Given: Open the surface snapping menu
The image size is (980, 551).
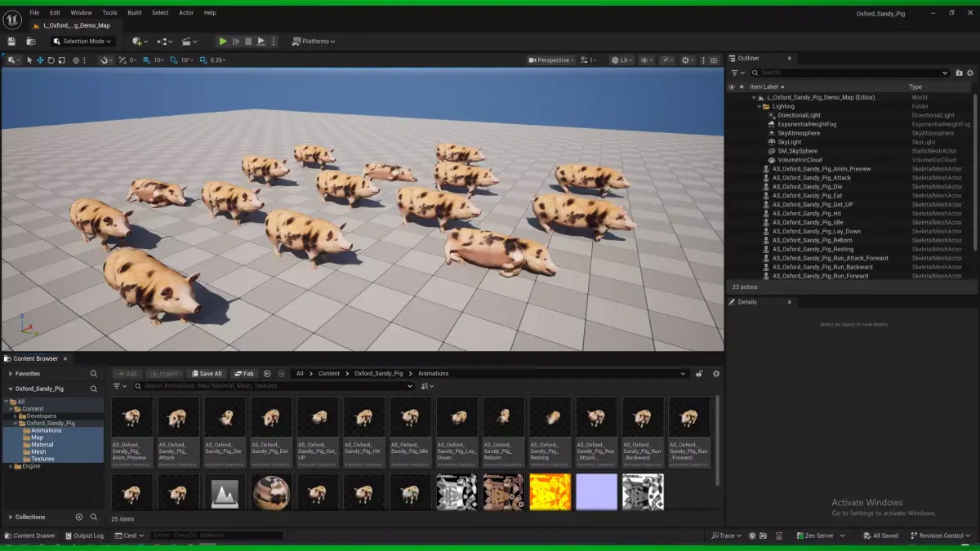Looking at the screenshot, I should coord(106,60).
